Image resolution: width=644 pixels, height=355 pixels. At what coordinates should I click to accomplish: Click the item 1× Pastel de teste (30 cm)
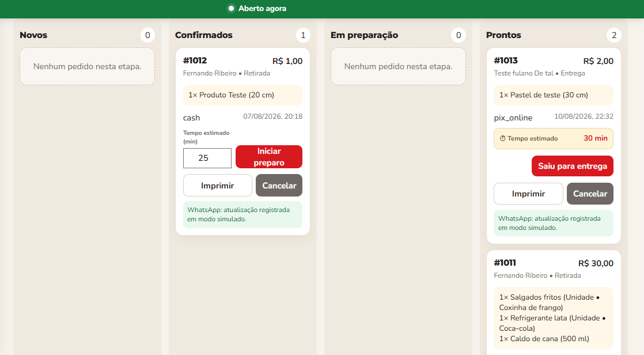pos(544,95)
